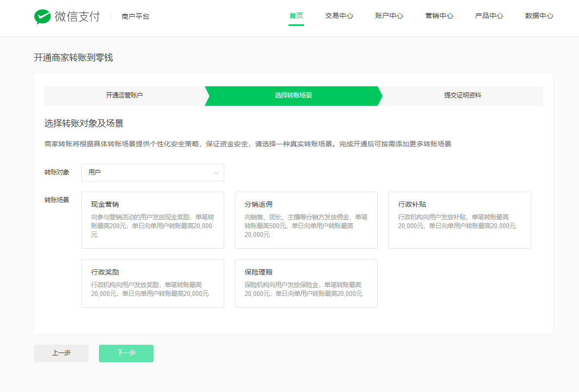
Task: Navigate to 营销中心
Action: point(439,16)
